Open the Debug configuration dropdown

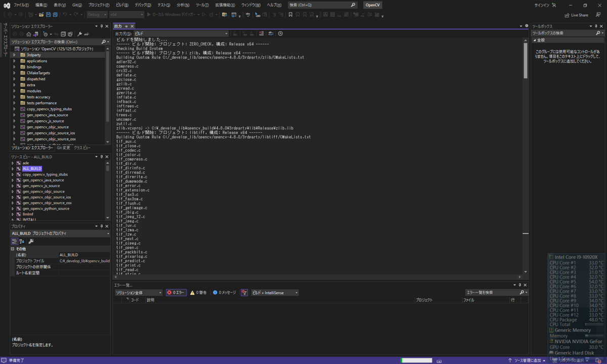97,15
